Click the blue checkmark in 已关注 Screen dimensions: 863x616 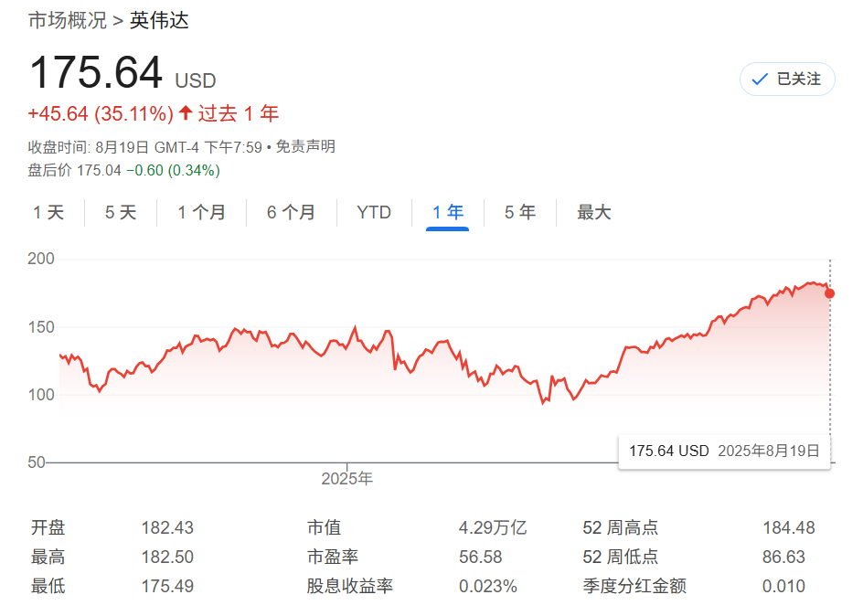760,80
